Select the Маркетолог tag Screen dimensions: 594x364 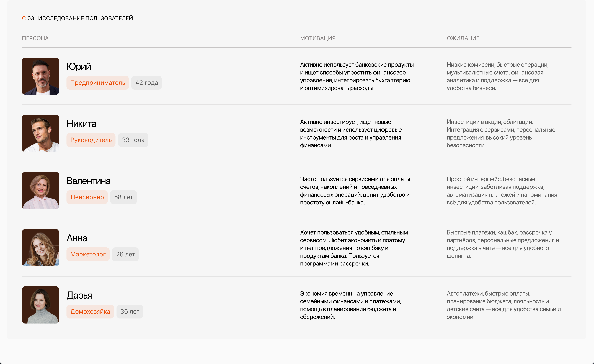click(x=88, y=254)
